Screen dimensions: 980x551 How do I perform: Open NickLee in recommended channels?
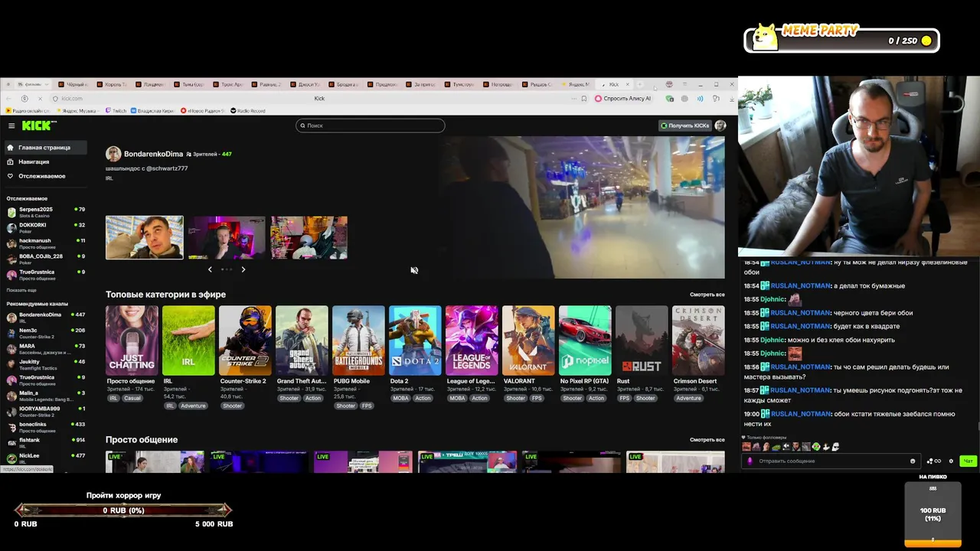pos(44,458)
